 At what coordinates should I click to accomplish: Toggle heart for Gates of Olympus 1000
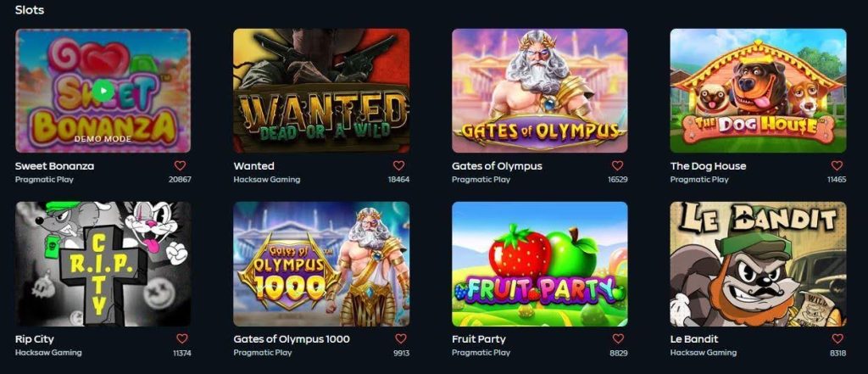[401, 338]
